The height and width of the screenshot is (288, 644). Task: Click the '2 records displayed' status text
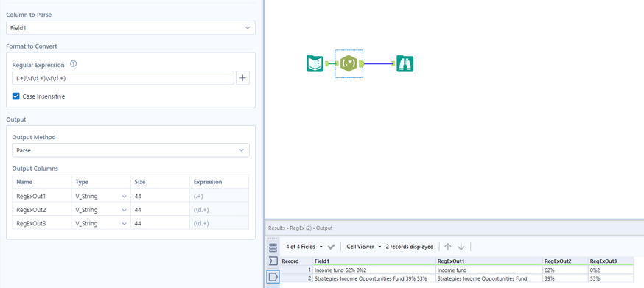(x=410, y=247)
